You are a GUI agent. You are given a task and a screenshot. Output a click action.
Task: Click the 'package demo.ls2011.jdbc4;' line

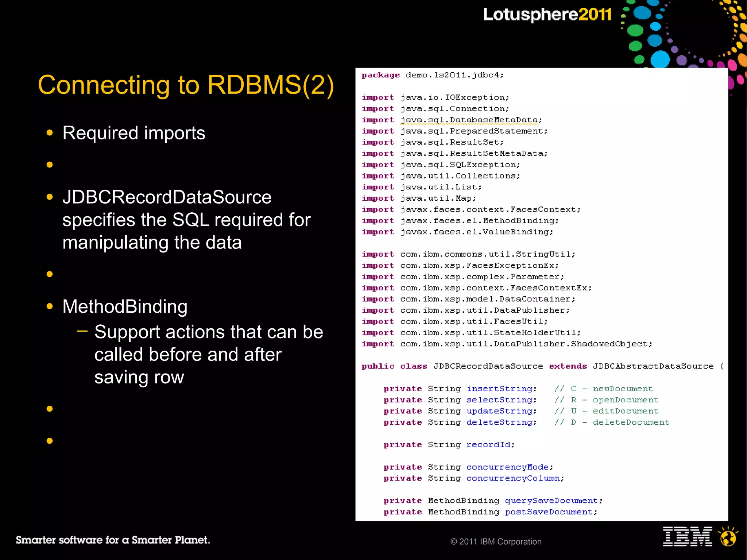tap(433, 75)
